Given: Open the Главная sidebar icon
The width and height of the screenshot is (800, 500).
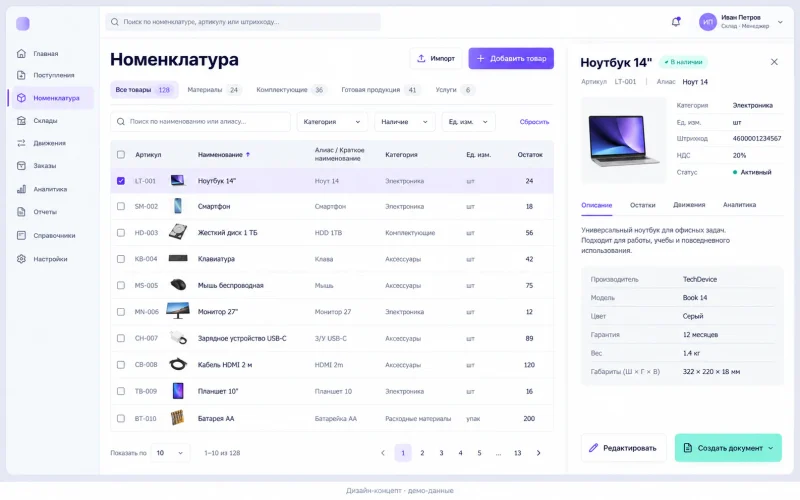Looking at the screenshot, I should 21,53.
